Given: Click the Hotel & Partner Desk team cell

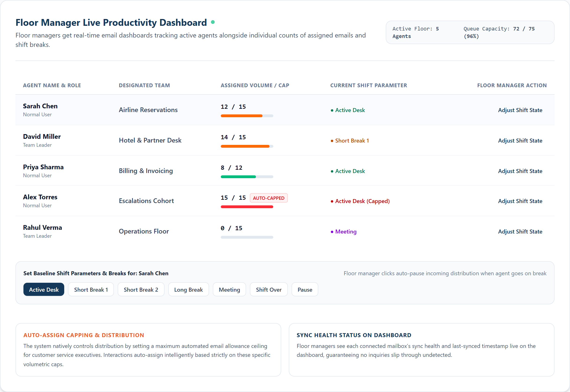Looking at the screenshot, I should (150, 140).
